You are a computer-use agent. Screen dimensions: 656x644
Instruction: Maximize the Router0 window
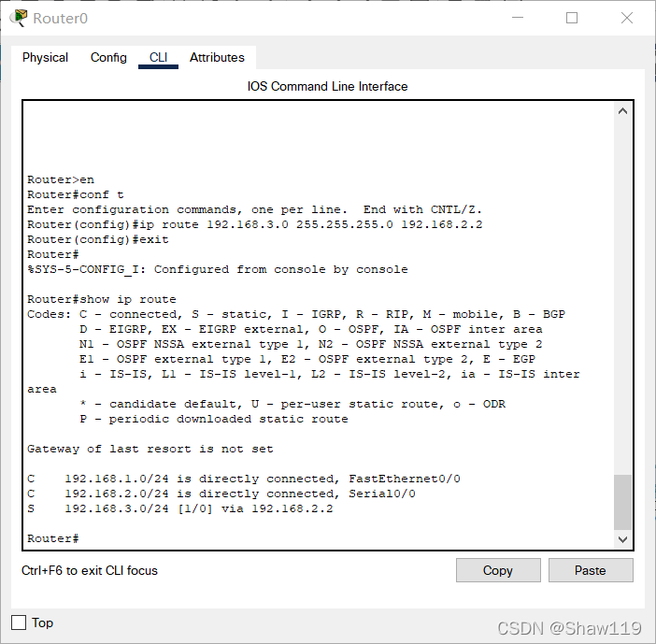(572, 18)
